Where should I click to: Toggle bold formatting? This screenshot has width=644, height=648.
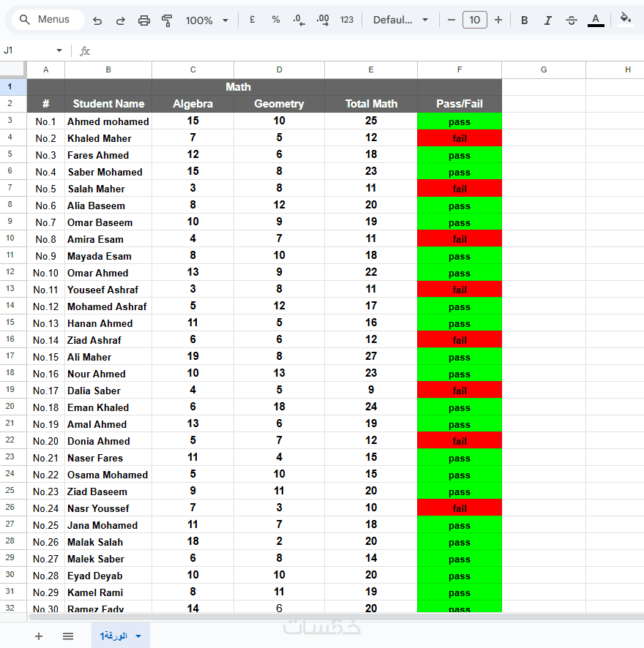tap(524, 20)
